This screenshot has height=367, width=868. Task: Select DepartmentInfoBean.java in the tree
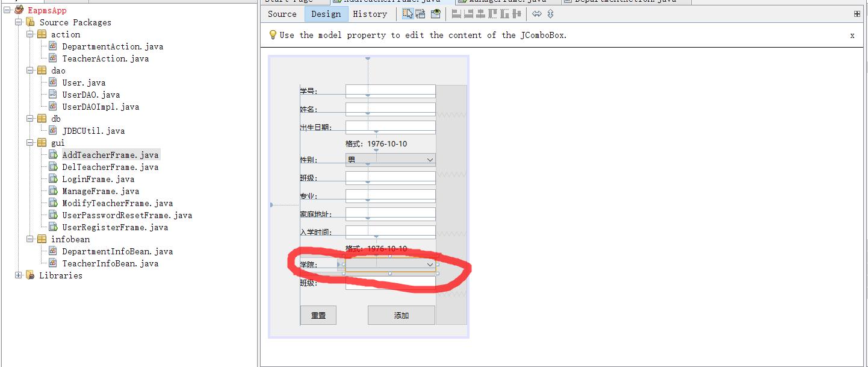117,251
